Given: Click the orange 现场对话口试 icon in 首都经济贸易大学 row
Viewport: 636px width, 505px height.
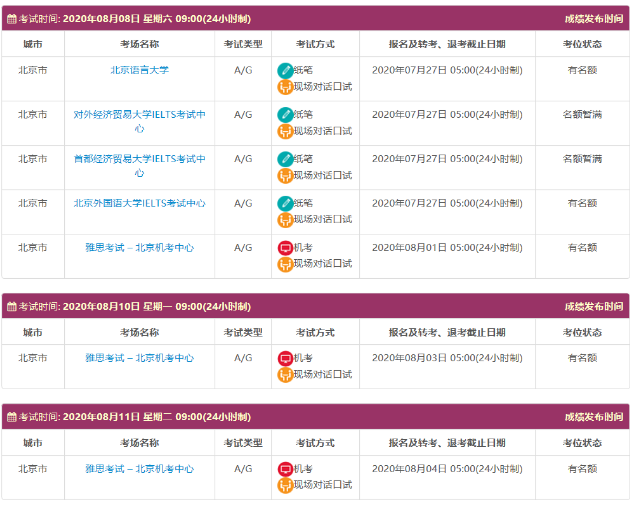Looking at the screenshot, I should tap(285, 175).
